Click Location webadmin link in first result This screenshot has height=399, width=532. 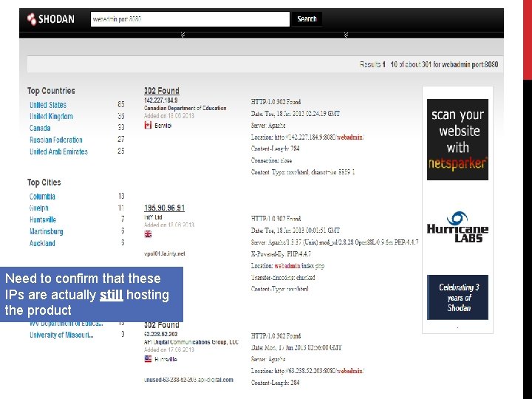(x=350, y=137)
